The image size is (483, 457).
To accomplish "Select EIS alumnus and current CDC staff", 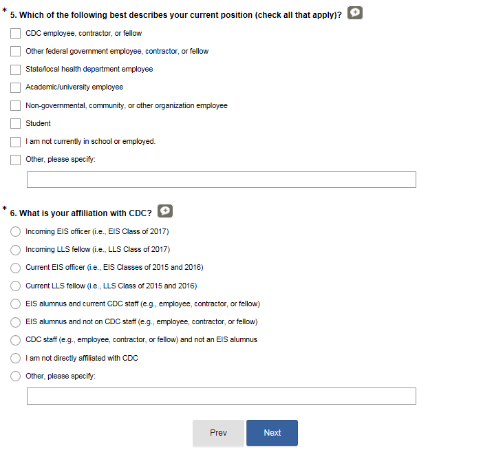I will [x=15, y=304].
